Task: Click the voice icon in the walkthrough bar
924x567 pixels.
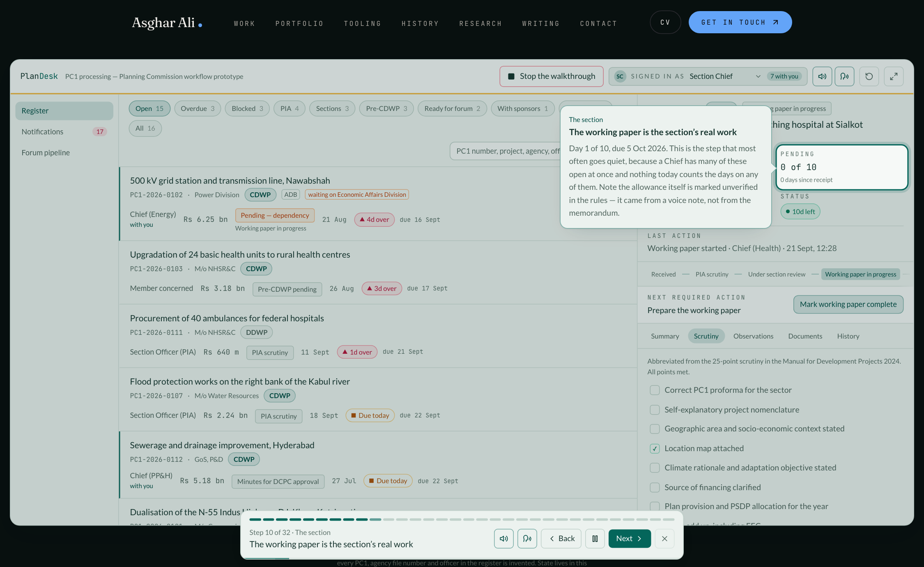Action: [x=527, y=538]
